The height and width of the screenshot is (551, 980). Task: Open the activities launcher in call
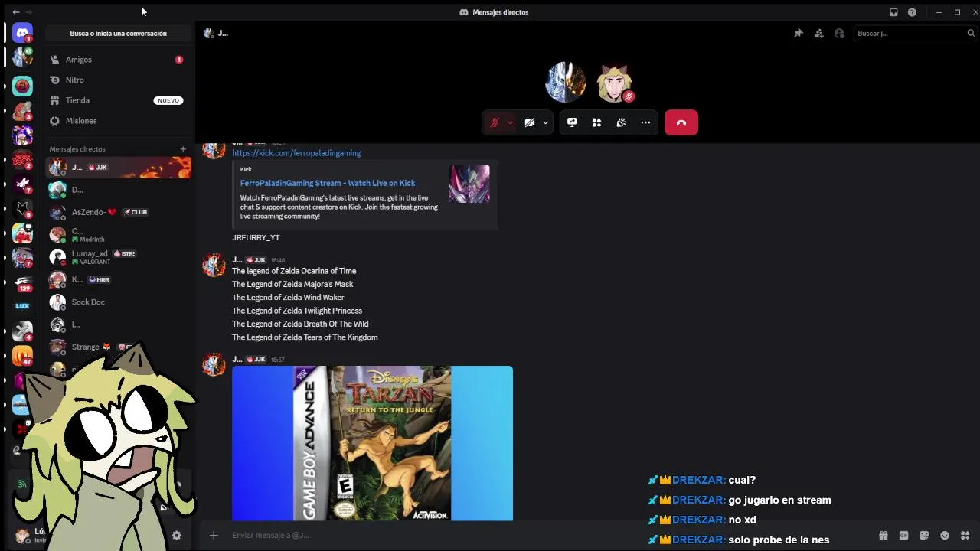(596, 122)
